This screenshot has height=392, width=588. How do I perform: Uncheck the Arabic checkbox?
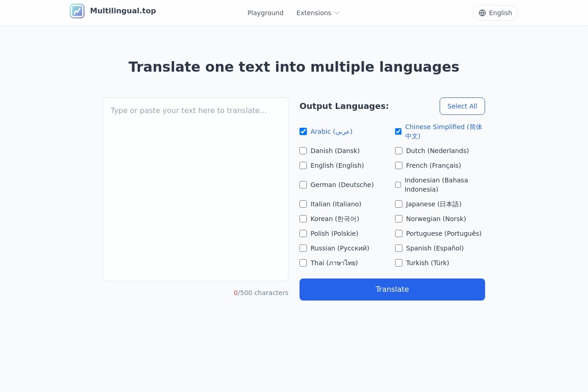303,131
